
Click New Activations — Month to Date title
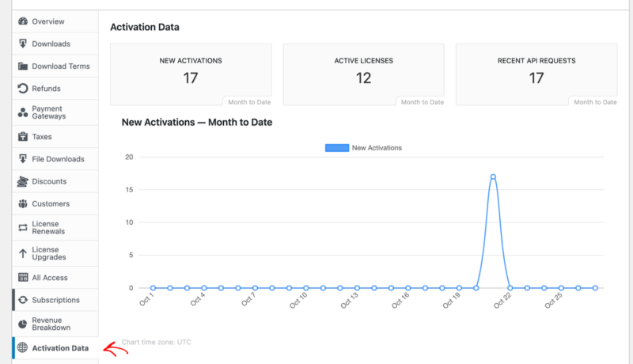197,123
